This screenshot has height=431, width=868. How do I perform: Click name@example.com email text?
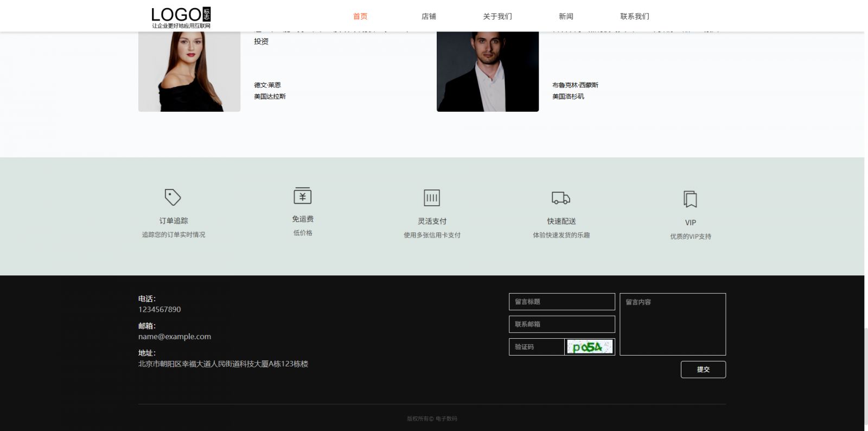(175, 337)
